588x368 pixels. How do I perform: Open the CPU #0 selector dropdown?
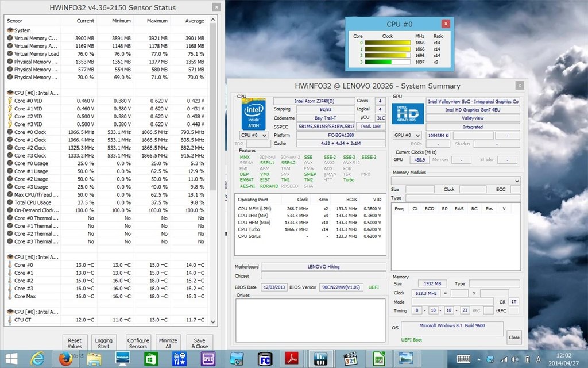[x=253, y=135]
